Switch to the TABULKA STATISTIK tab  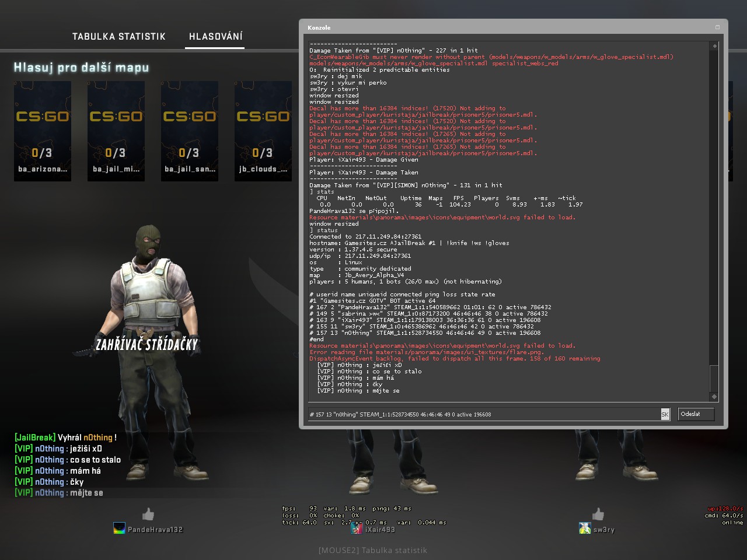[118, 36]
